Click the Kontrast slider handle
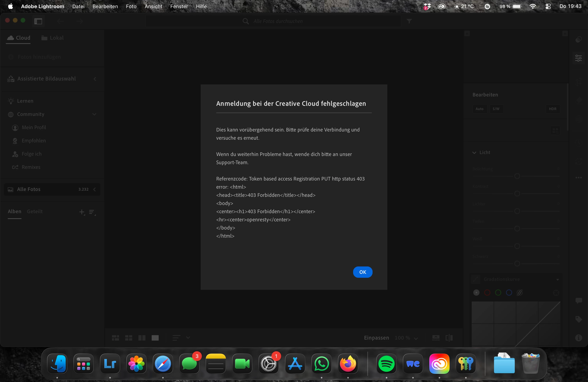 pos(517,194)
